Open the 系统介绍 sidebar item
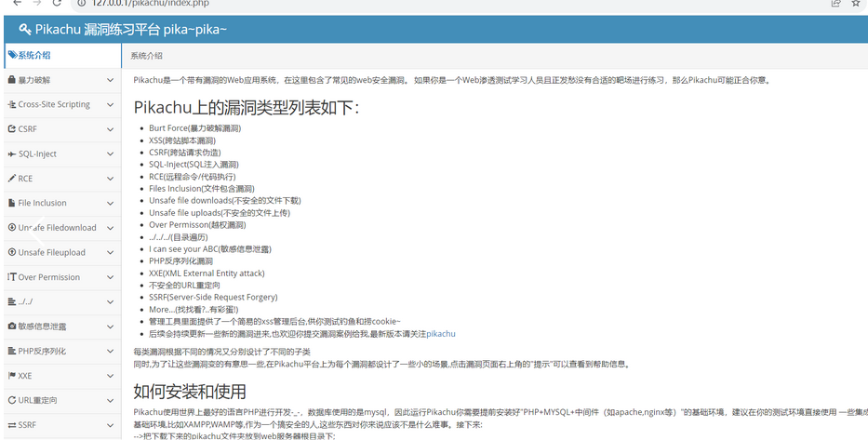 [62, 55]
